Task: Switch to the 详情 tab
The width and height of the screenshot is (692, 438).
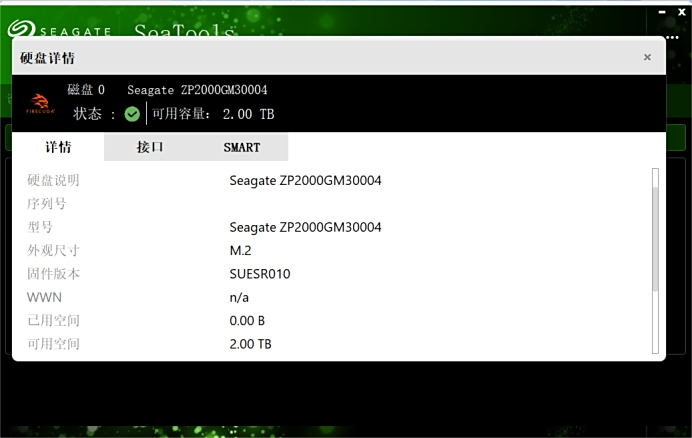Action: [x=58, y=147]
